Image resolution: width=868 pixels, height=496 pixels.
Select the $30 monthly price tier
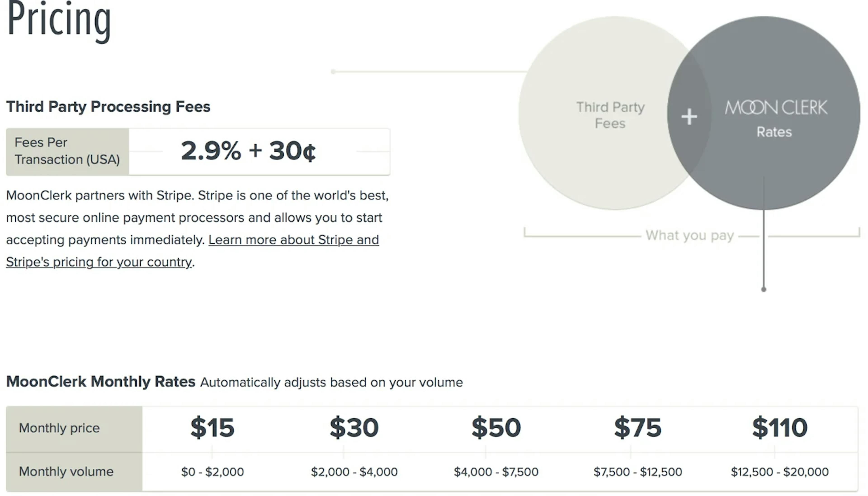tap(354, 427)
